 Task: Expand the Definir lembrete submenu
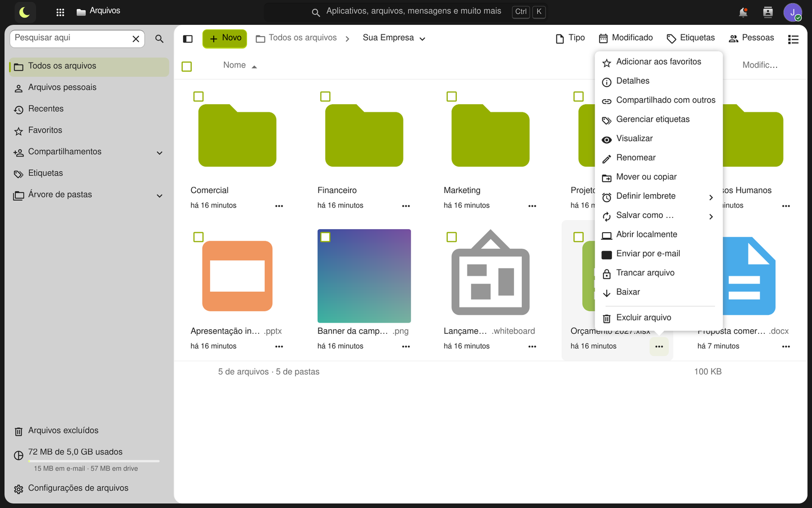pyautogui.click(x=659, y=197)
